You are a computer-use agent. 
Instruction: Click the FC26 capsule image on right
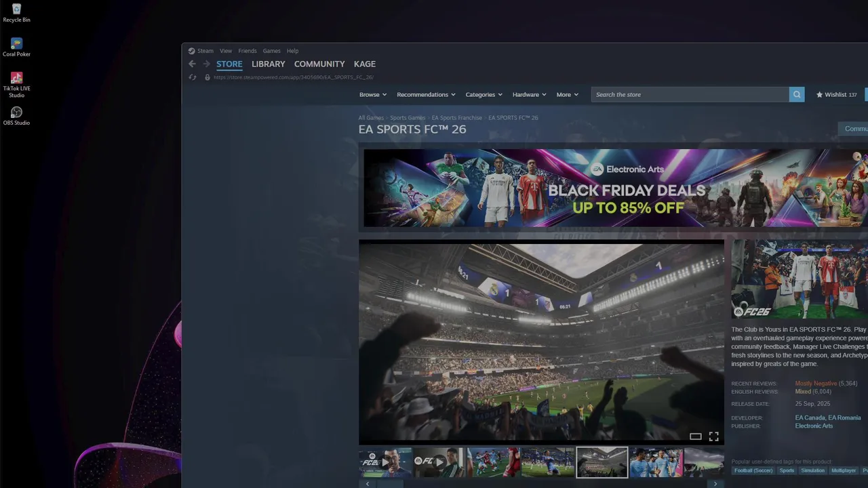click(x=800, y=279)
